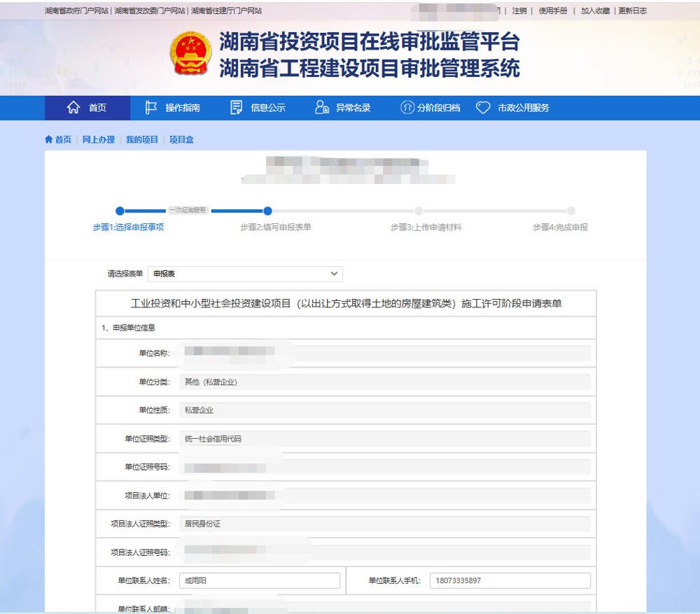Open 网上办理 from the breadcrumb
The height and width of the screenshot is (614, 700).
[98, 139]
